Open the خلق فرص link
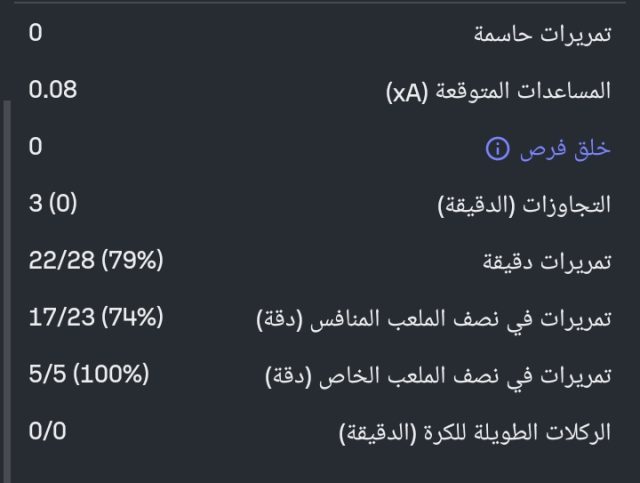Screen dimensions: 640x483 click(x=565, y=149)
